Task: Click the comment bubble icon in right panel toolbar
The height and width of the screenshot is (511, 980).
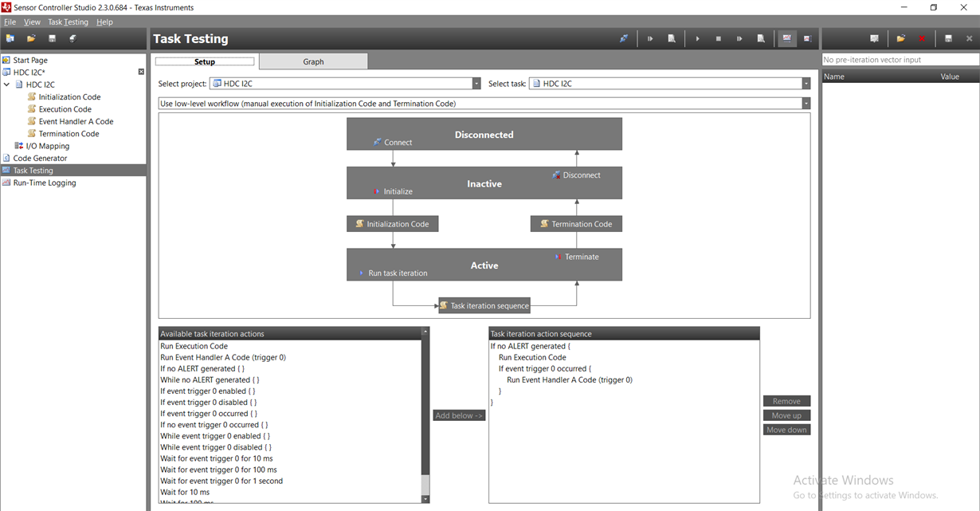Action: (x=874, y=38)
